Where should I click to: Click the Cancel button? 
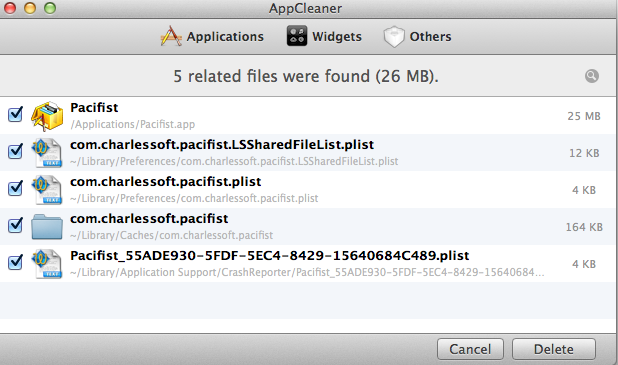click(470, 349)
